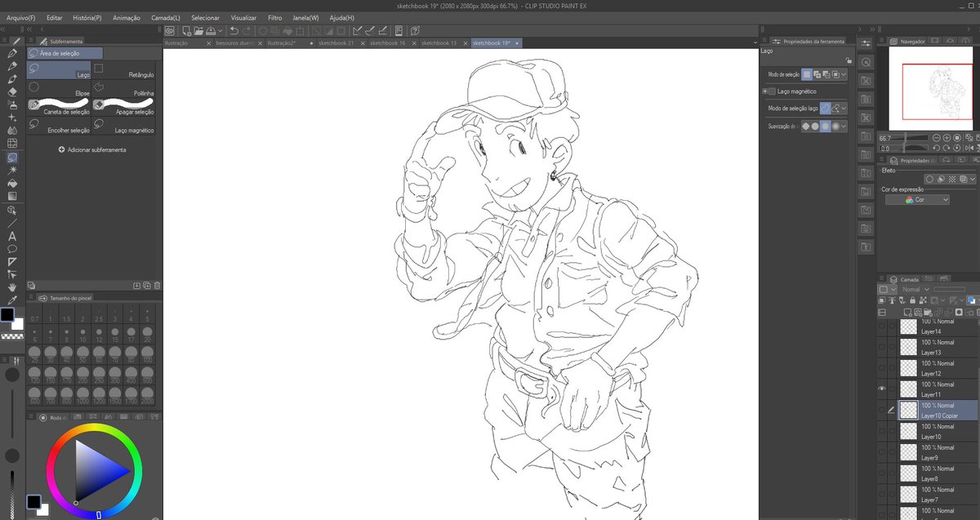
Task: Open the Arquivo(F) menu
Action: pyautogui.click(x=21, y=17)
